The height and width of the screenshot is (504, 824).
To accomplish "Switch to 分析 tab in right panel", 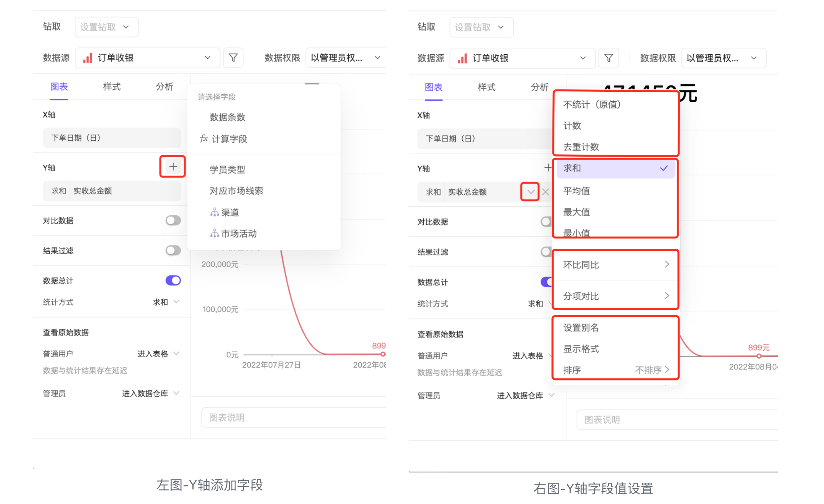I will (540, 87).
